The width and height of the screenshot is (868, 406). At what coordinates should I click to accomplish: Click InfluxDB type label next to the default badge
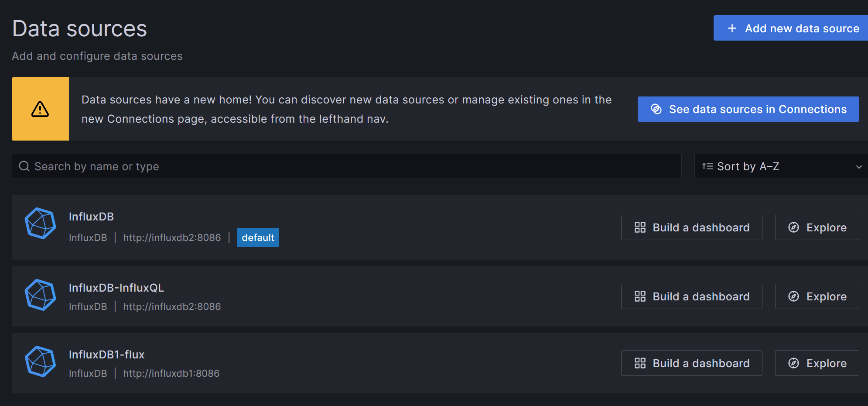tap(88, 237)
